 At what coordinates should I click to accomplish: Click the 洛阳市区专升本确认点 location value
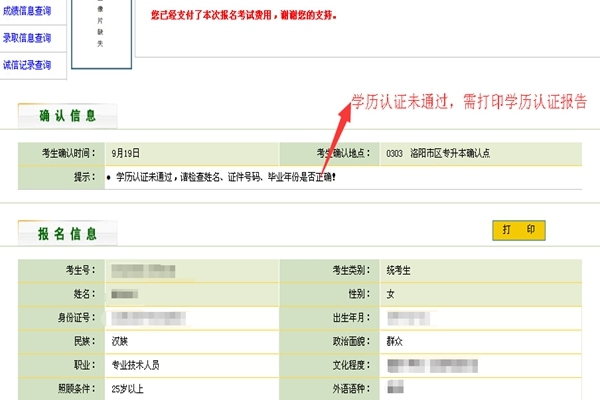[x=450, y=154]
